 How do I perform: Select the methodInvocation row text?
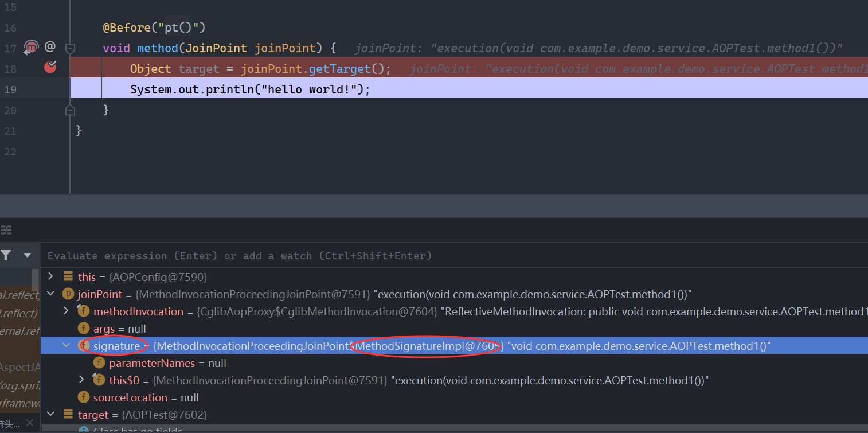480,311
